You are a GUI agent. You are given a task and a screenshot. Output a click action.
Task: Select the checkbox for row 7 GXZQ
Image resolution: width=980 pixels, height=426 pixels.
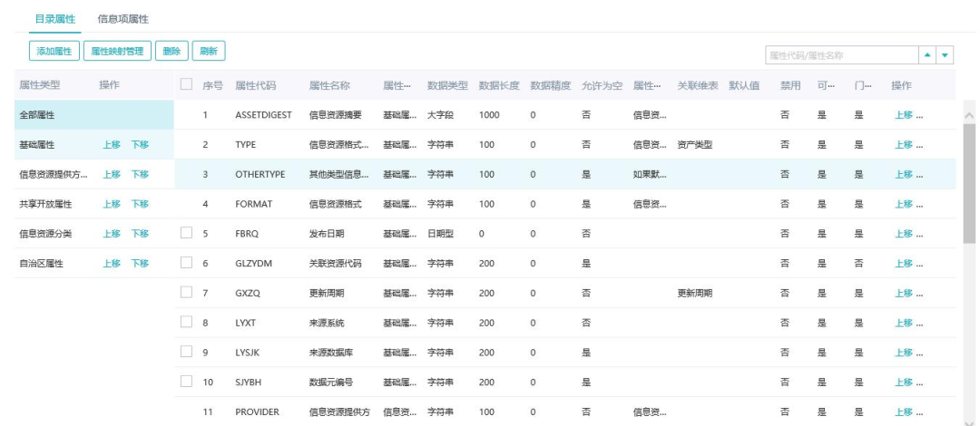187,293
